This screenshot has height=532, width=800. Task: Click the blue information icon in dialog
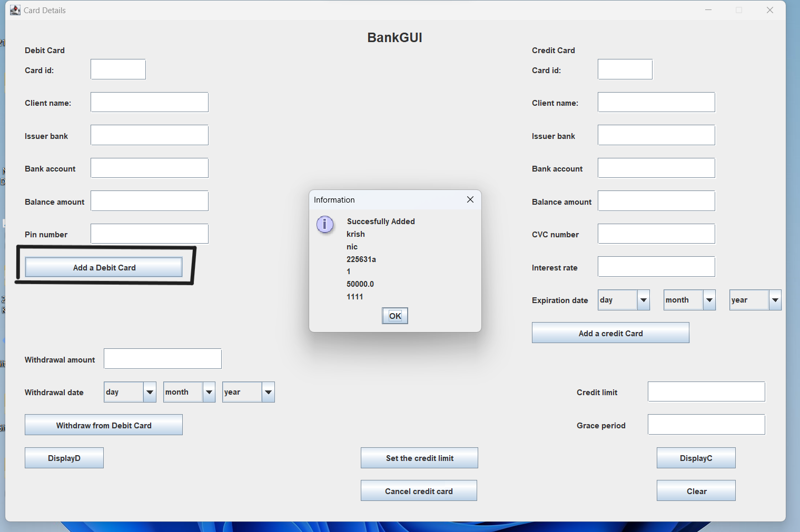[324, 224]
